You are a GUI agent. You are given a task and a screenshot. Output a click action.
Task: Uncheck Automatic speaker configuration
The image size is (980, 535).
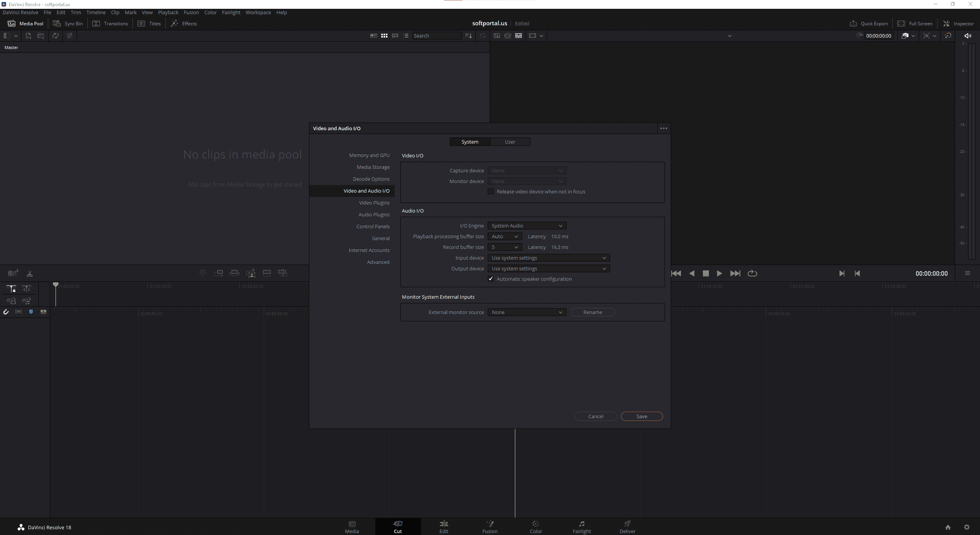[491, 279]
